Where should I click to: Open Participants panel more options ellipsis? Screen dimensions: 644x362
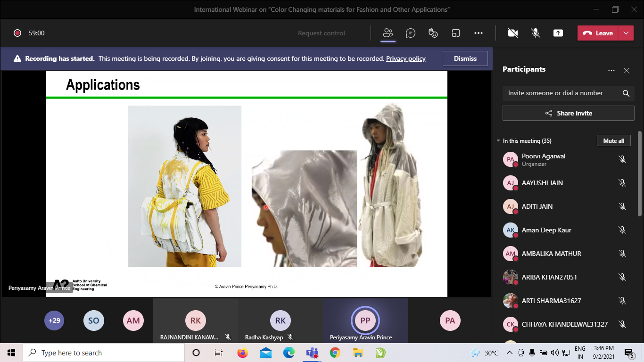(x=611, y=71)
